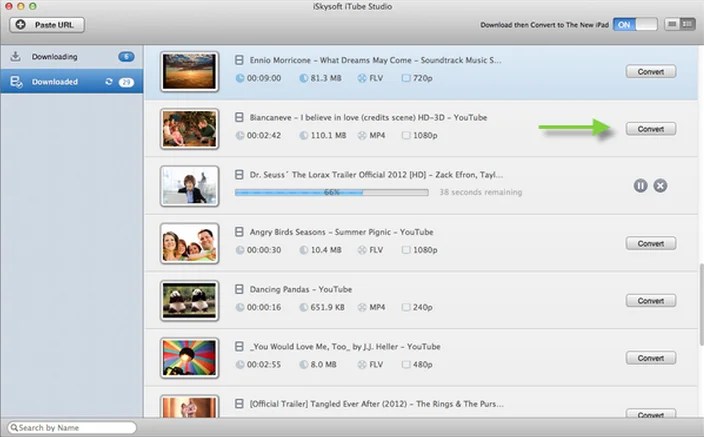
Task: Open the Downloading tab in sidebar
Action: tap(72, 57)
